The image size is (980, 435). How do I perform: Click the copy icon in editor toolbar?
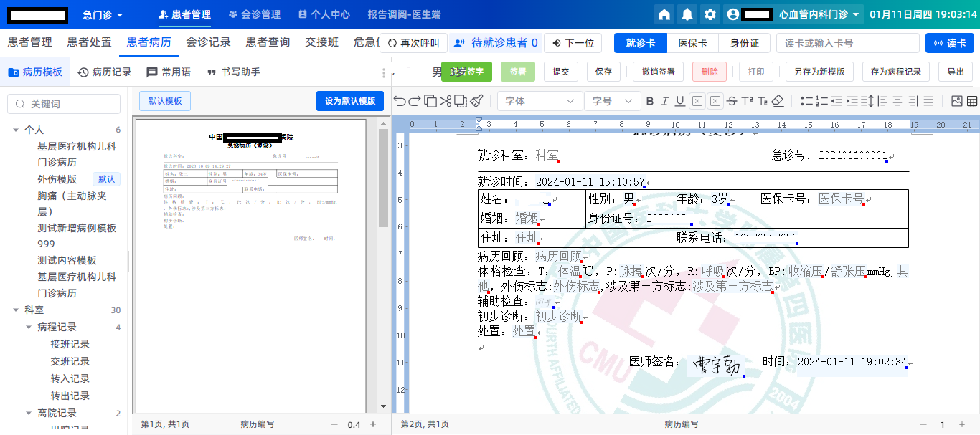pyautogui.click(x=430, y=101)
